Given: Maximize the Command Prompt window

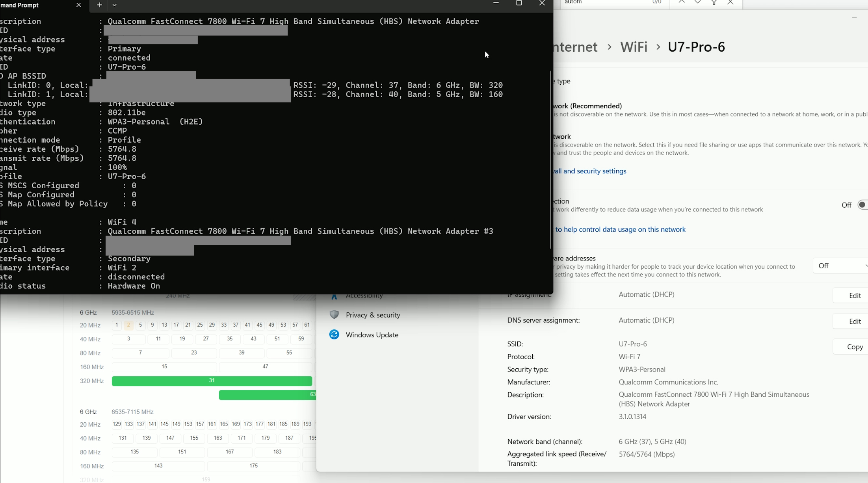Looking at the screenshot, I should [519, 3].
